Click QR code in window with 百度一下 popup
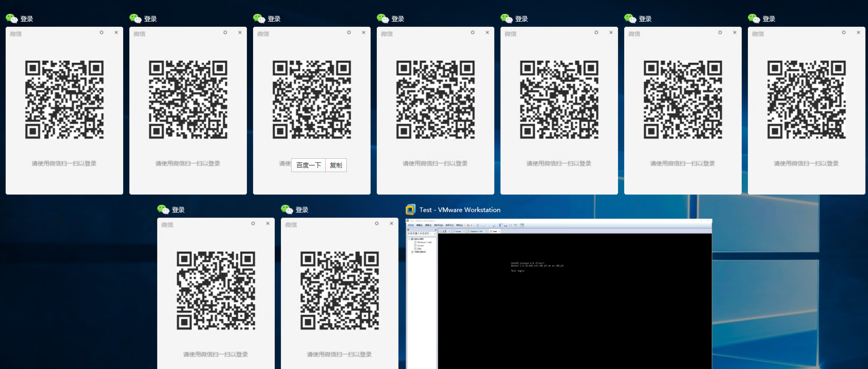 [x=312, y=100]
